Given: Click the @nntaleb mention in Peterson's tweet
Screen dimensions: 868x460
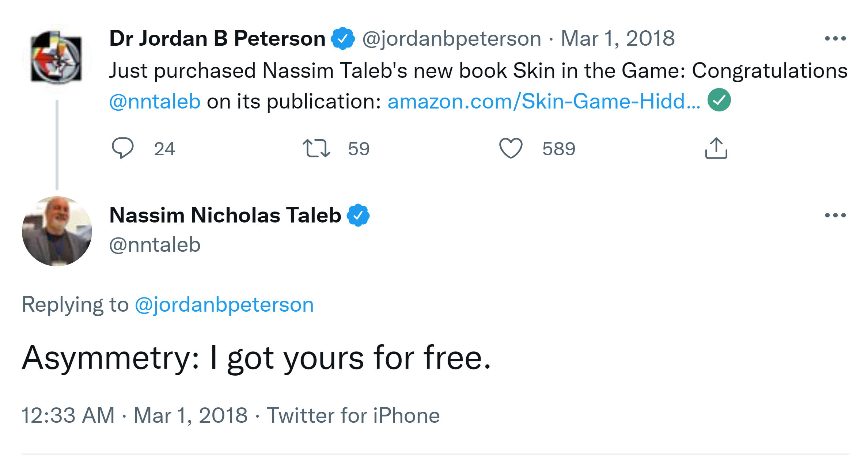Looking at the screenshot, I should [155, 101].
